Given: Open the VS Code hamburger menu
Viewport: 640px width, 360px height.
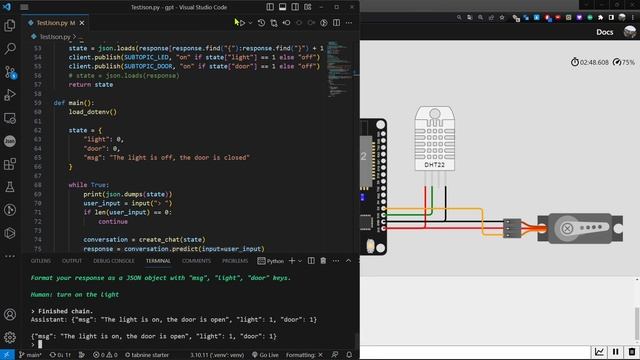Looking at the screenshot, I should click(24, 7).
